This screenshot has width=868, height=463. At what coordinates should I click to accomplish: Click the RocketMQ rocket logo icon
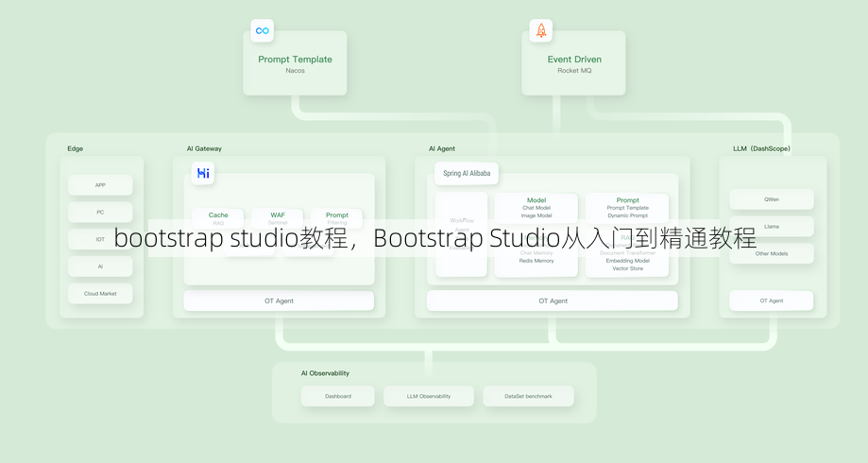541,30
